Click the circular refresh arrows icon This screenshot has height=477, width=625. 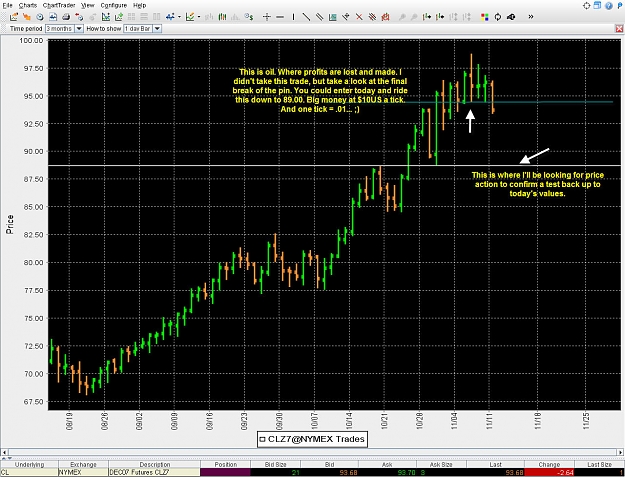click(497, 17)
